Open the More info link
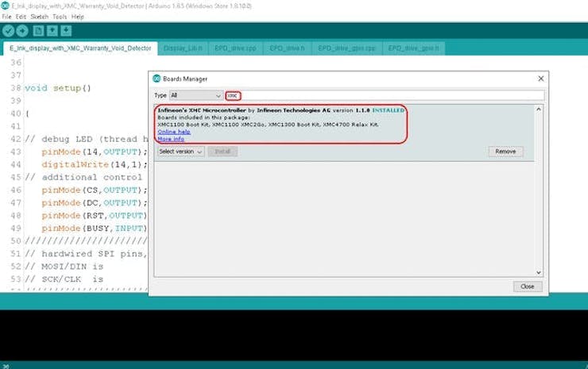The height and width of the screenshot is (369, 588). click(171, 139)
